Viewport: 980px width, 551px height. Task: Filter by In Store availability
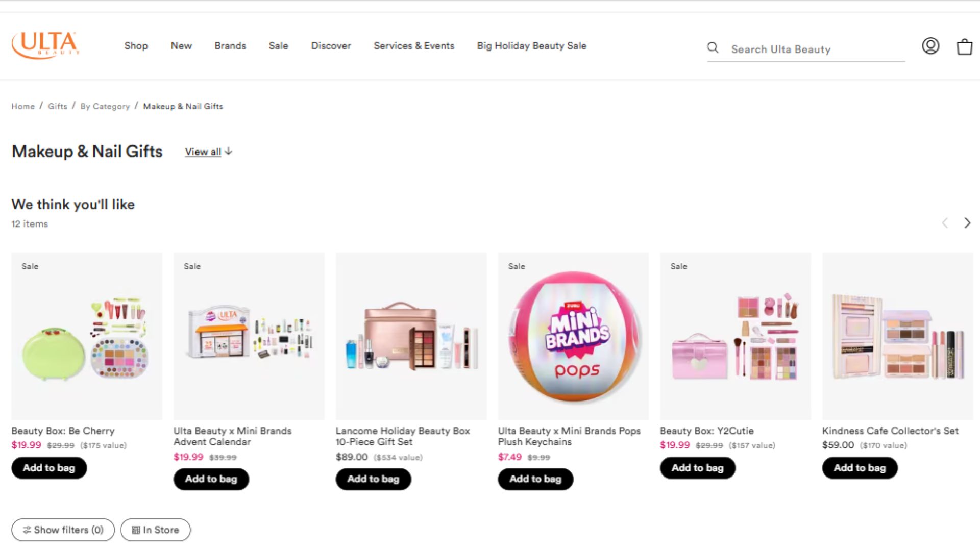coord(156,530)
